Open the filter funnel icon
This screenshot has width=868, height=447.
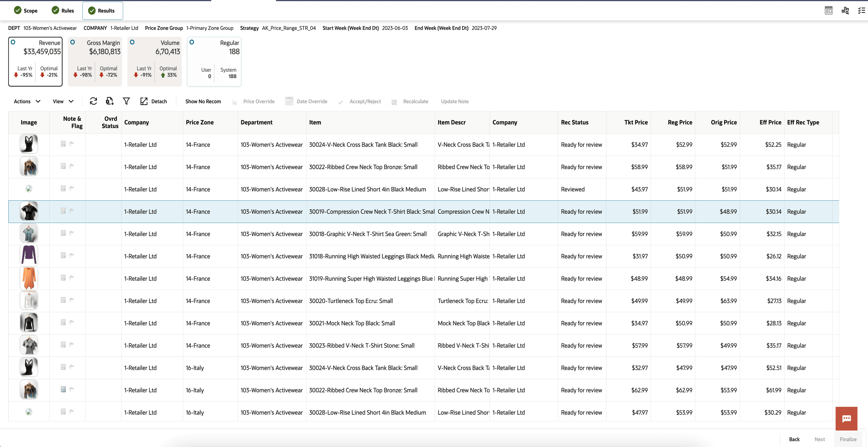[x=126, y=101]
